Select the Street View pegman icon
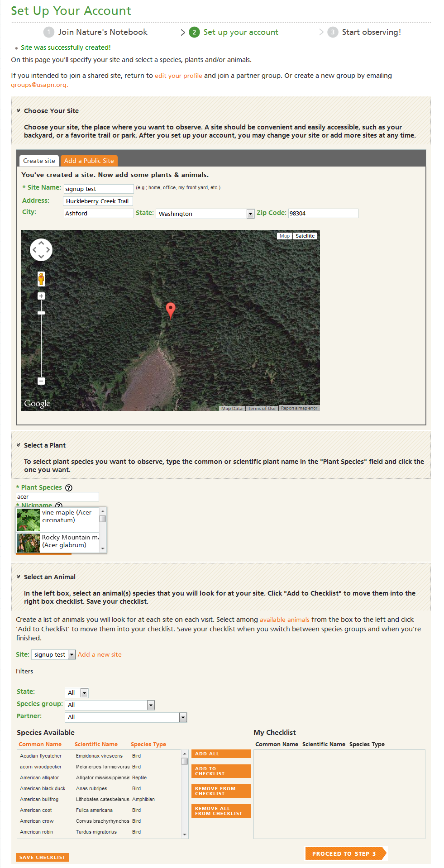Viewport: 444px width, 868px height. 41,279
